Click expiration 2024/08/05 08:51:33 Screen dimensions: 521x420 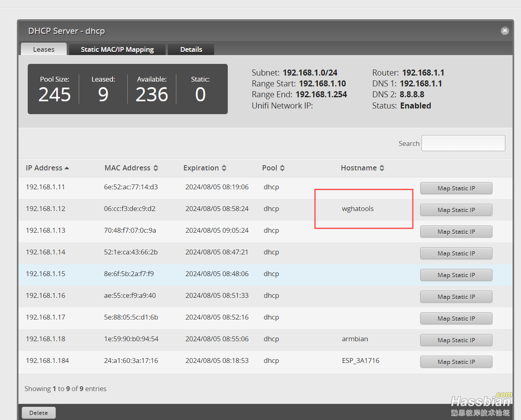tap(217, 295)
